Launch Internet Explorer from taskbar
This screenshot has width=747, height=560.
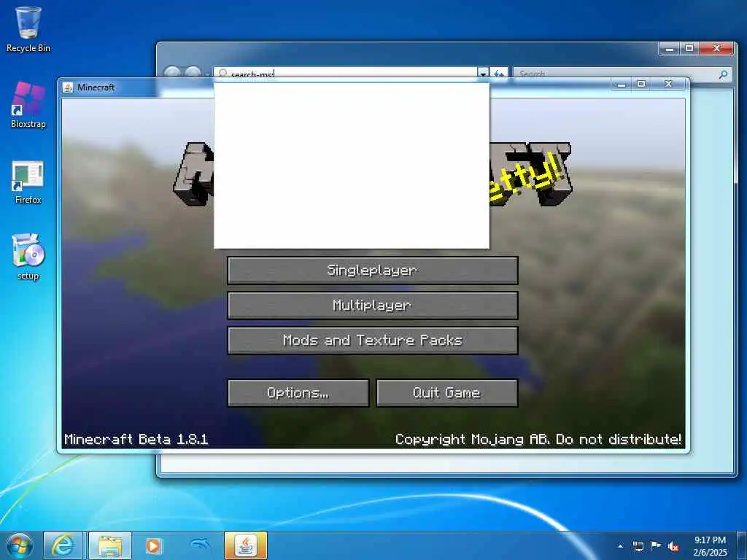[63, 545]
